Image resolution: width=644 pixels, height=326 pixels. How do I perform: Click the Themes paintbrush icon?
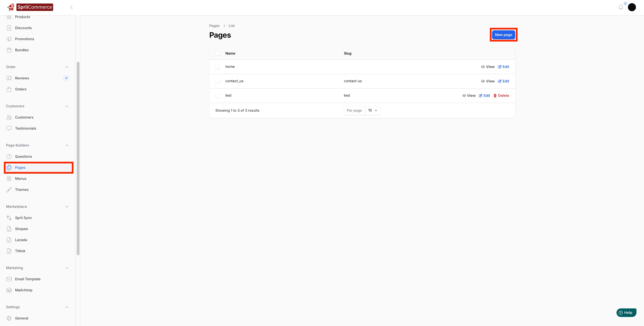tap(9, 190)
